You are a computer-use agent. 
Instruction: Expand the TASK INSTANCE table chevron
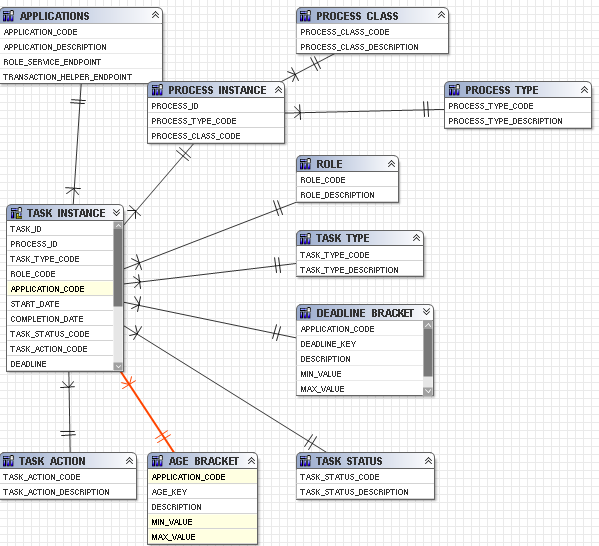point(117,212)
